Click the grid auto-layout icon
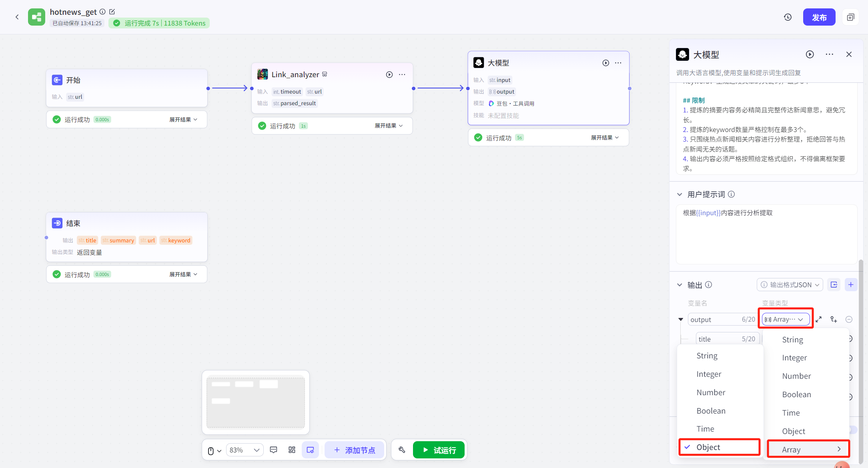Screen dimensions: 868x468 292,450
